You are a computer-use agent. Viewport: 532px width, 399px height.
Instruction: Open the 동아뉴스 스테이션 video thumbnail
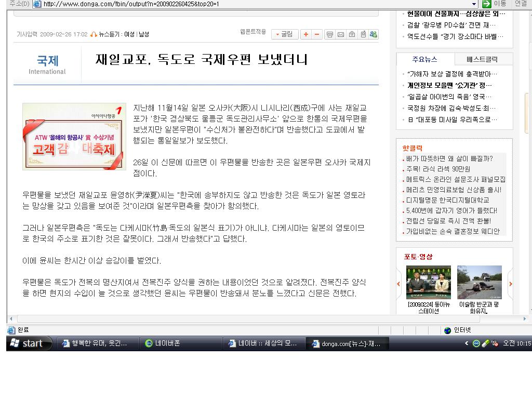coord(429,282)
